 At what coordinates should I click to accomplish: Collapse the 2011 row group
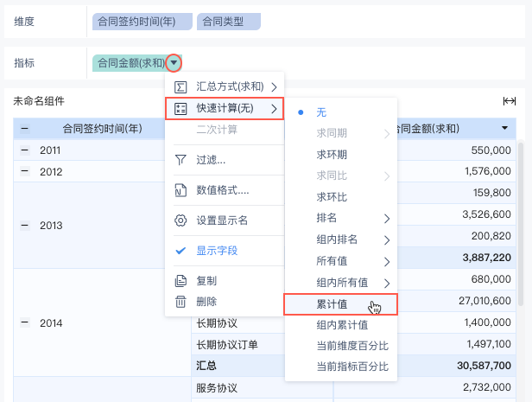click(25, 150)
